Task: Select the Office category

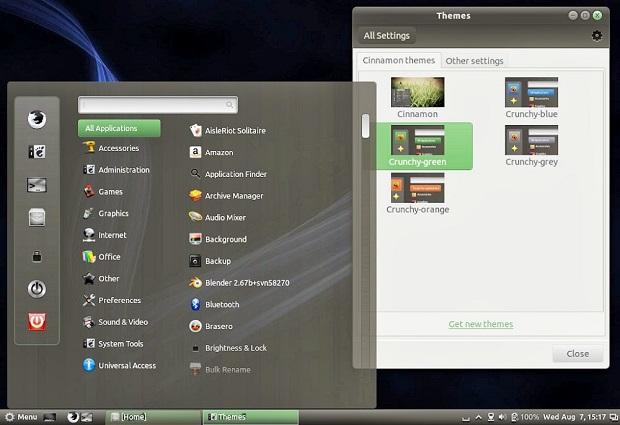Action: [102, 257]
